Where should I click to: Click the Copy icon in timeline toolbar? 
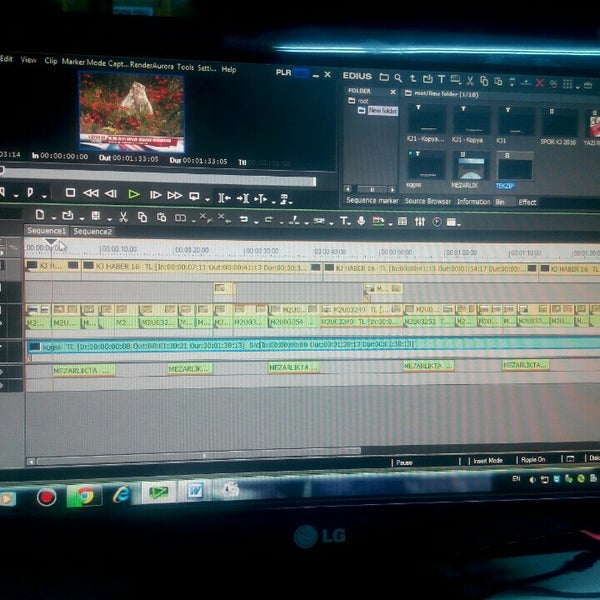[142, 217]
